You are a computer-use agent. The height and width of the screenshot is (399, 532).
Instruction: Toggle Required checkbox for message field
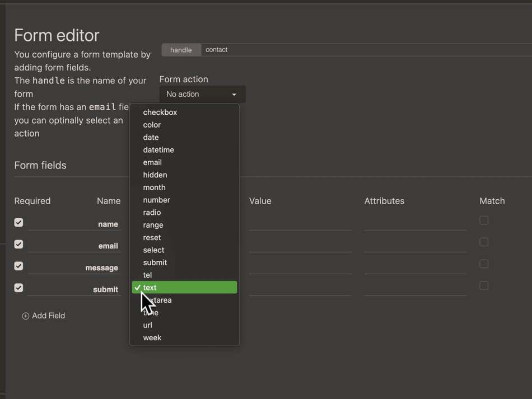pos(18,266)
